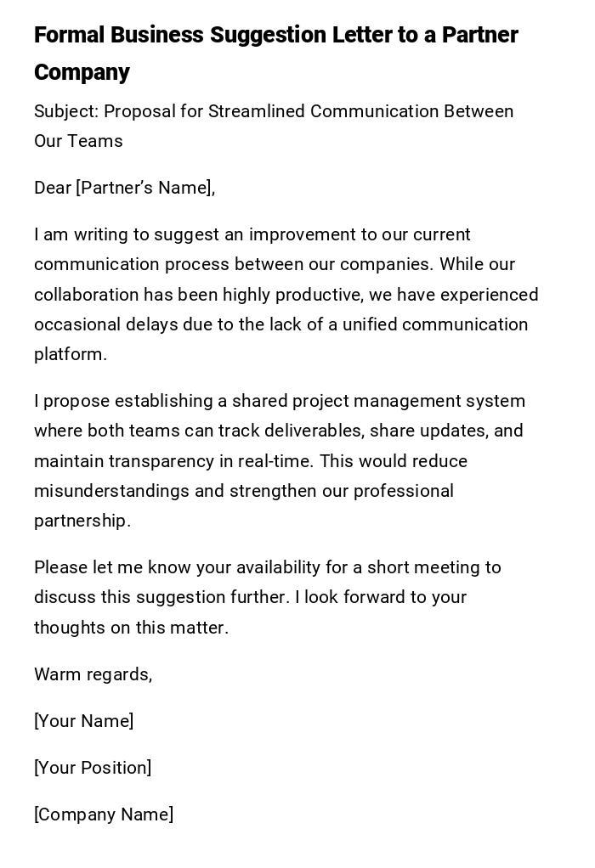Click the "[Your Name]" placeholder
The width and height of the screenshot is (595, 868).
[83, 721]
